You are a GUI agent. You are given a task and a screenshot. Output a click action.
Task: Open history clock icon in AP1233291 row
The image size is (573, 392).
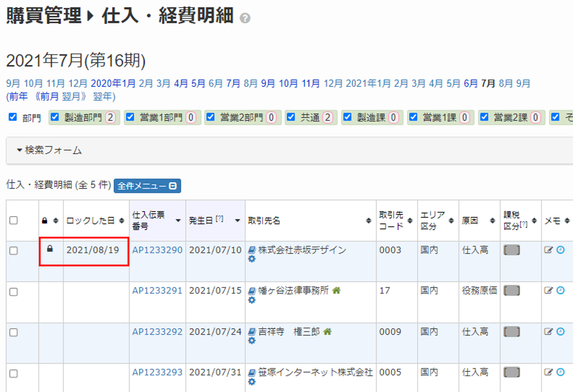[560, 290]
